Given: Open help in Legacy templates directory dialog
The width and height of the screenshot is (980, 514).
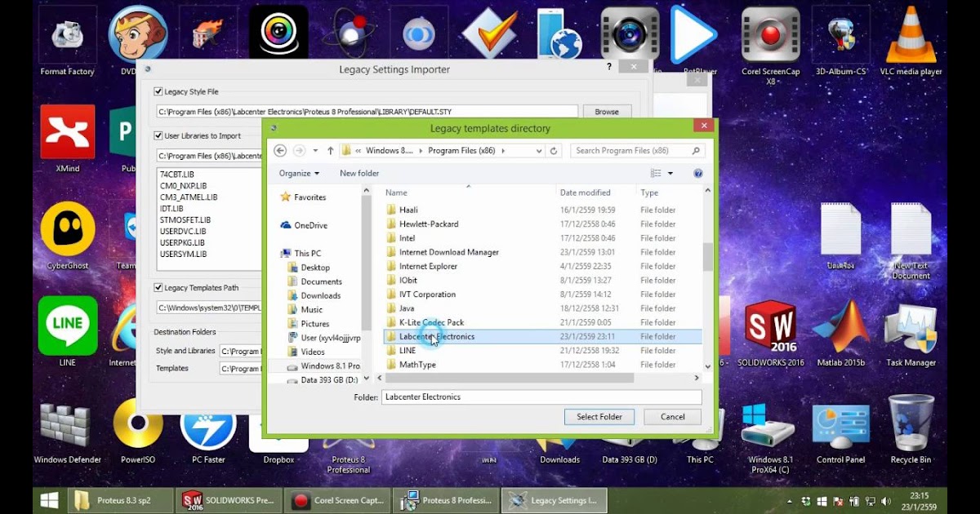Looking at the screenshot, I should (698, 173).
